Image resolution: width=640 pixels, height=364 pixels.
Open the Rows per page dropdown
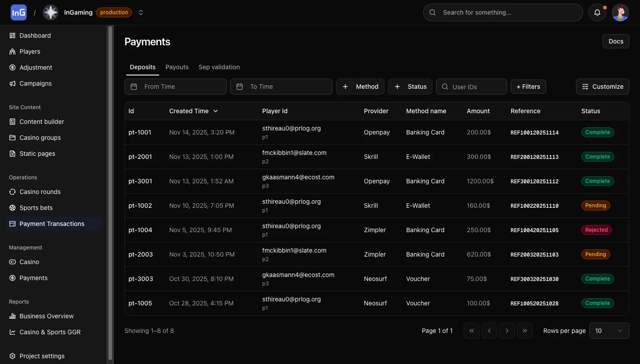[x=609, y=331]
